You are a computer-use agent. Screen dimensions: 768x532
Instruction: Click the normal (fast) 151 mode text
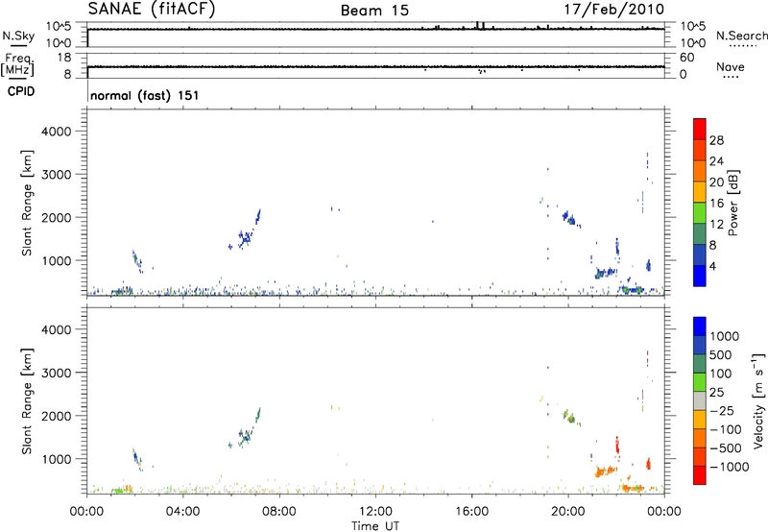(x=145, y=95)
